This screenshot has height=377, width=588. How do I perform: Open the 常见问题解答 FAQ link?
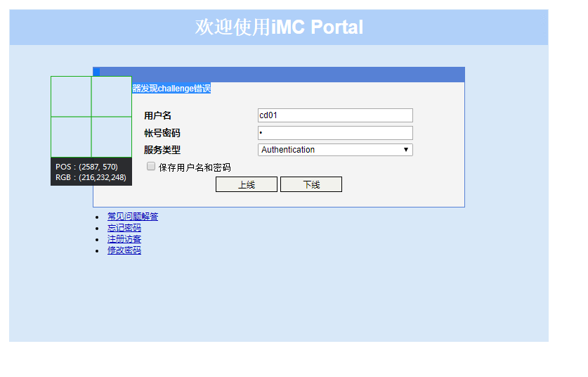click(x=133, y=217)
